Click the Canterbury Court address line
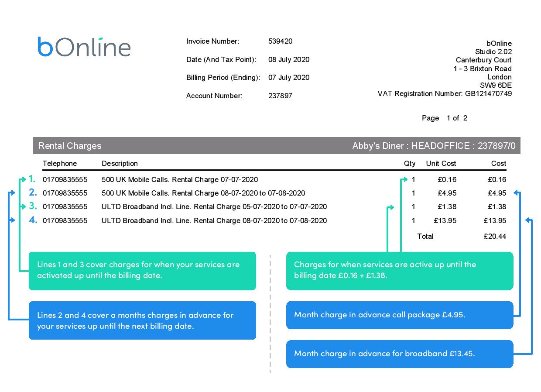The width and height of the screenshot is (541, 392). (x=484, y=60)
